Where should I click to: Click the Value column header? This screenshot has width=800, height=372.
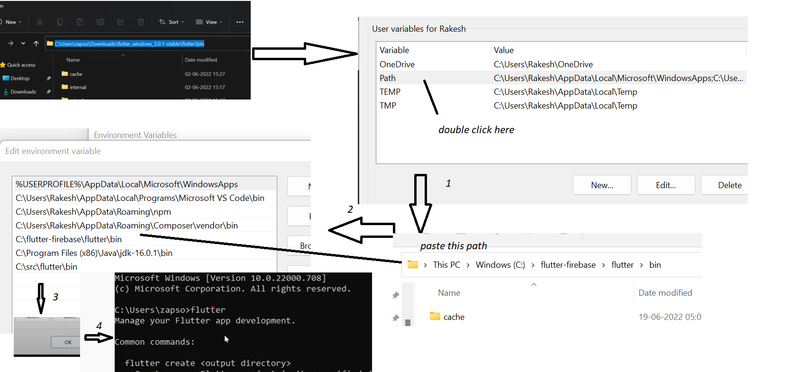click(504, 50)
